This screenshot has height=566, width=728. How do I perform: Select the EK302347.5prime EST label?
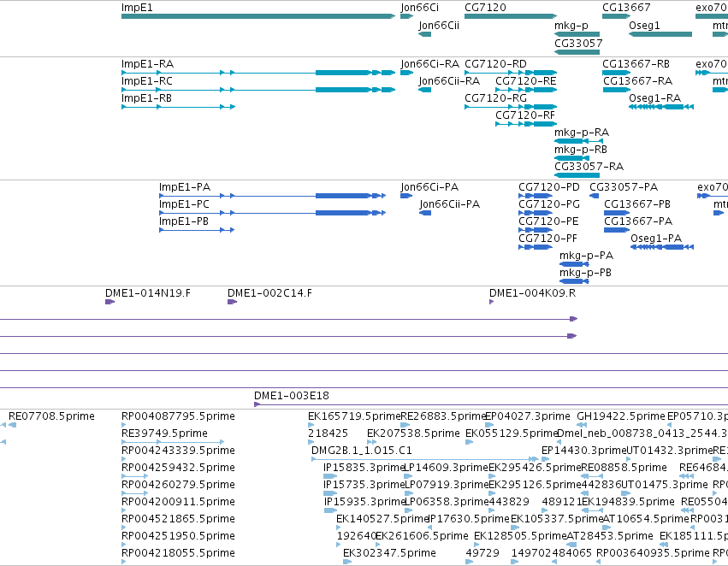point(389,553)
